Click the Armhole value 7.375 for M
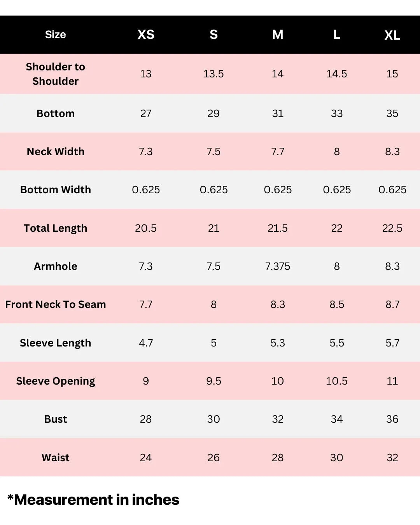Image resolution: width=420 pixels, height=525 pixels. click(278, 266)
